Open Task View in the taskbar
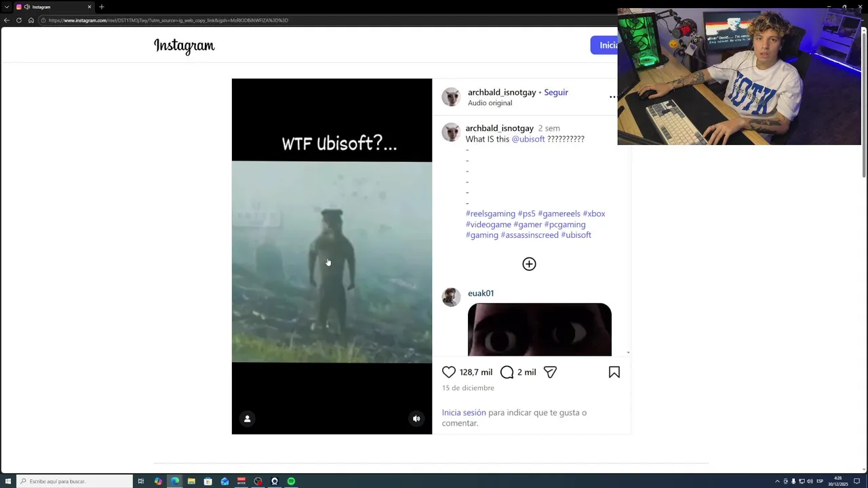The image size is (868, 488). [141, 481]
